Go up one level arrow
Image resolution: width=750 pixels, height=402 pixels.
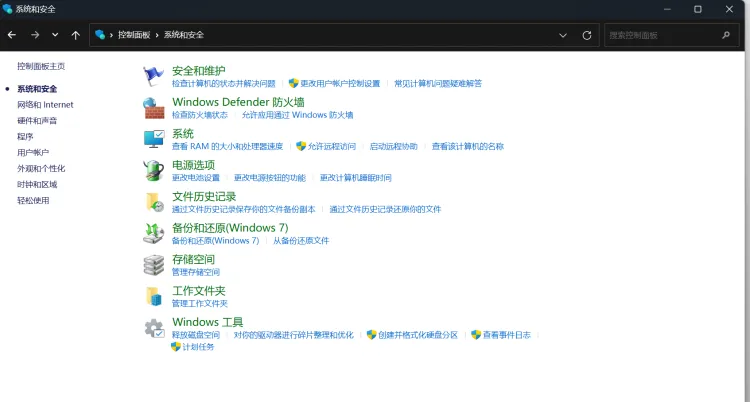(x=76, y=35)
